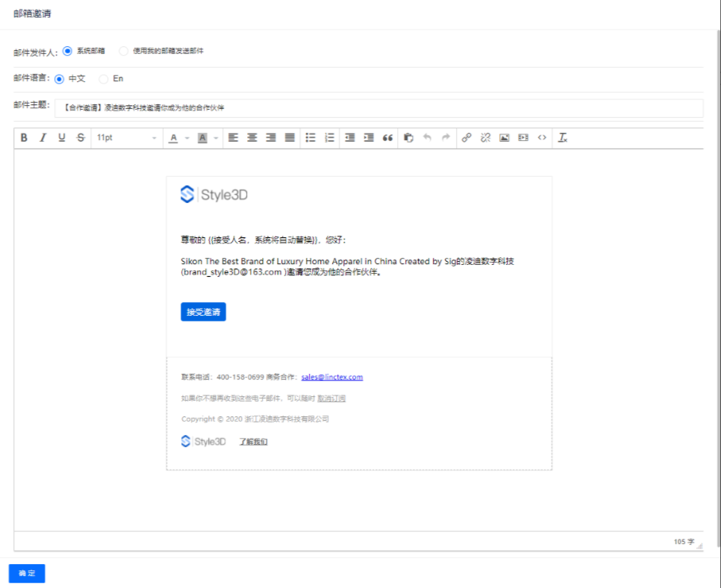Apply the text highlight color swatch

point(202,138)
